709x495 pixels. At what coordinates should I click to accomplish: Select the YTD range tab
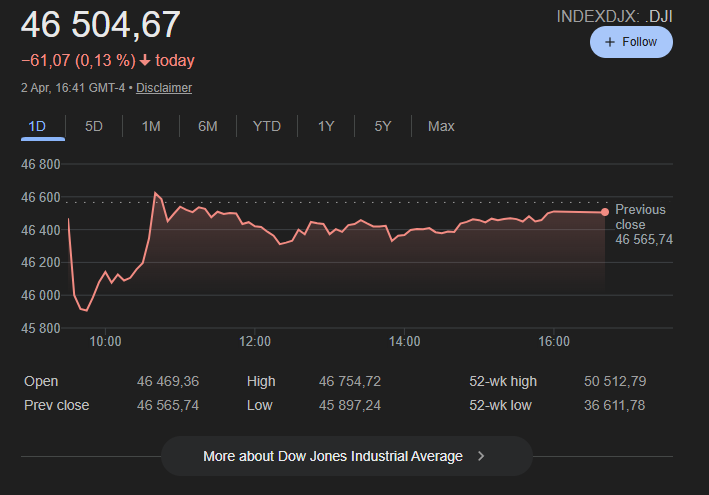click(267, 126)
